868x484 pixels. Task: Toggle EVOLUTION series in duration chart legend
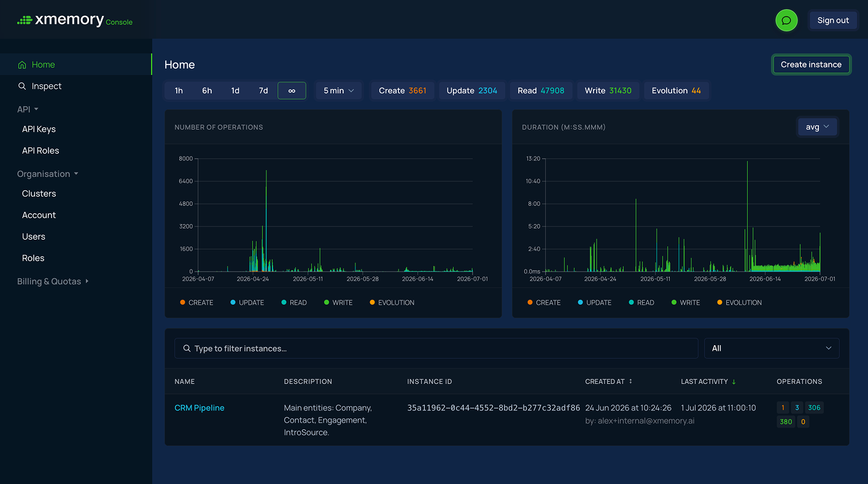[x=739, y=302]
